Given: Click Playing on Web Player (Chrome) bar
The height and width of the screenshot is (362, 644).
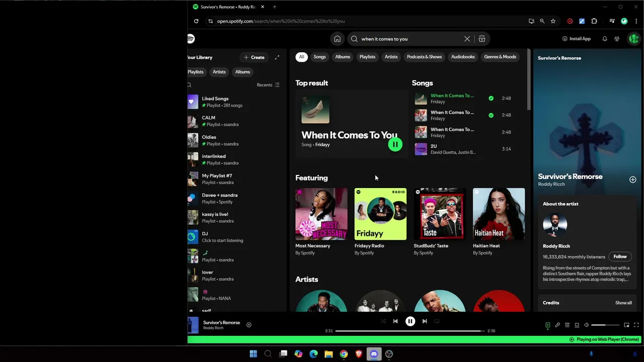Looking at the screenshot, I should 604,339.
